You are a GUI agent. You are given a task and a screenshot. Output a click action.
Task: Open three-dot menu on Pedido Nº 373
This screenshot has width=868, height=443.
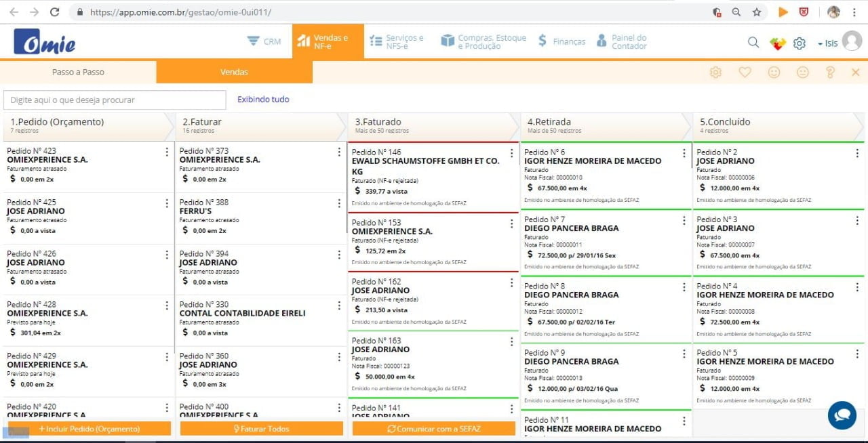pos(339,152)
